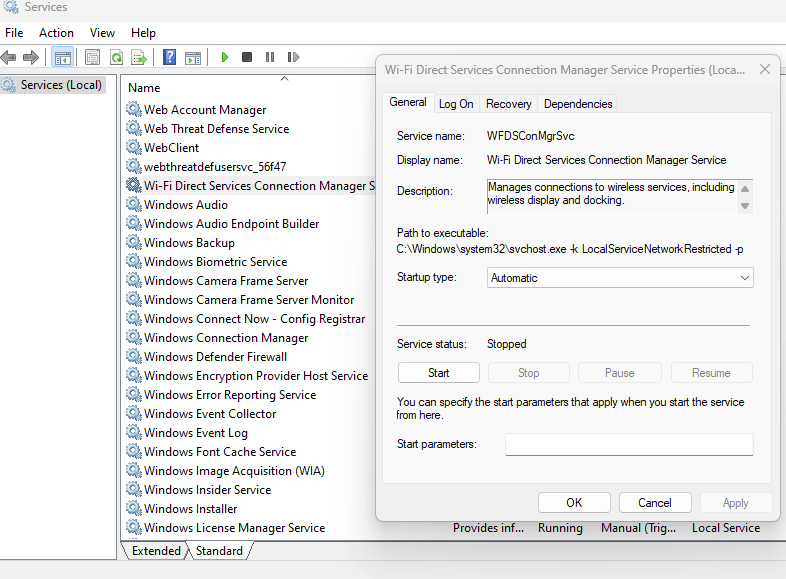Click the executable path text

pos(569,249)
